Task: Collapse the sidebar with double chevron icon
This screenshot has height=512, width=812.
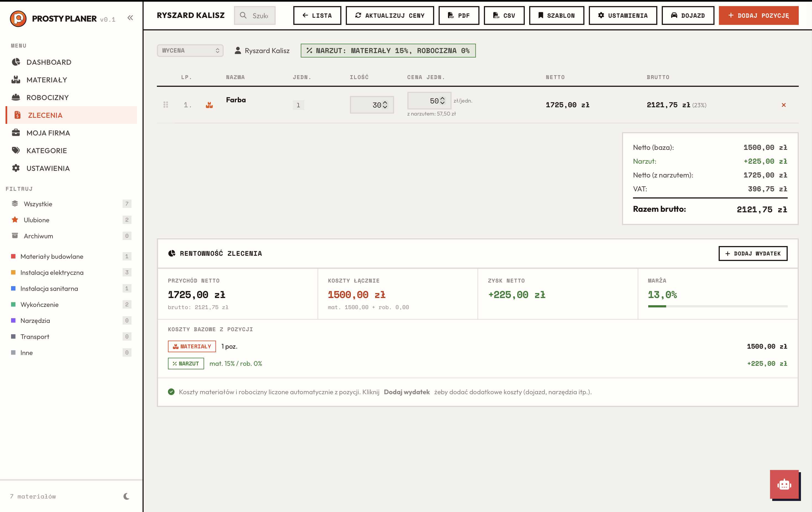Action: point(130,18)
